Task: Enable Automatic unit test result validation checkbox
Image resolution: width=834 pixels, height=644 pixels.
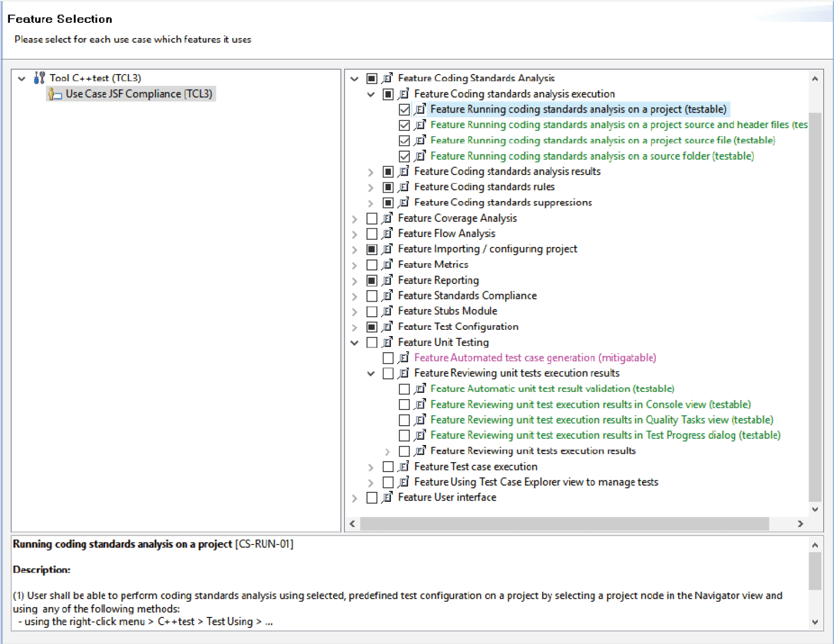Action: point(404,389)
